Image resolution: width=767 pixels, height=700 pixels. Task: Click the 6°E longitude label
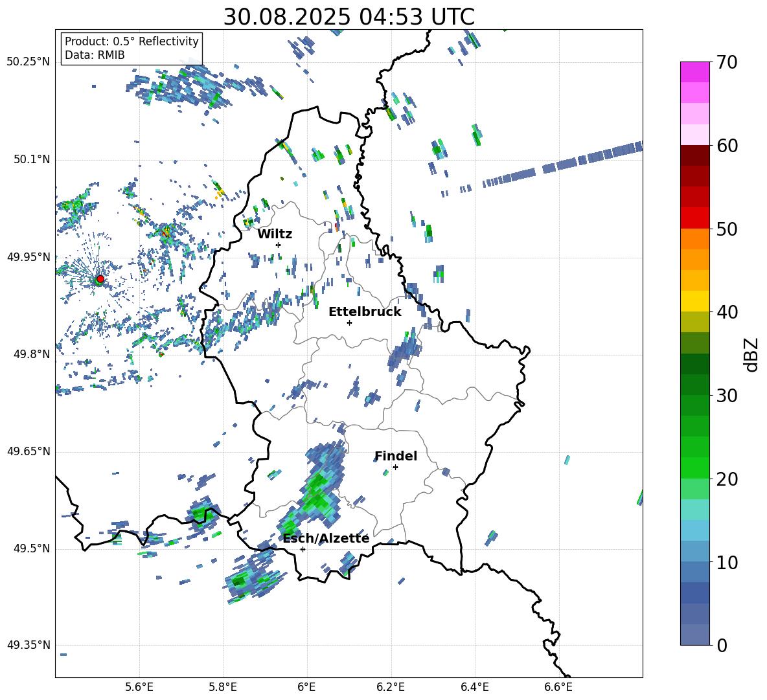pos(306,688)
